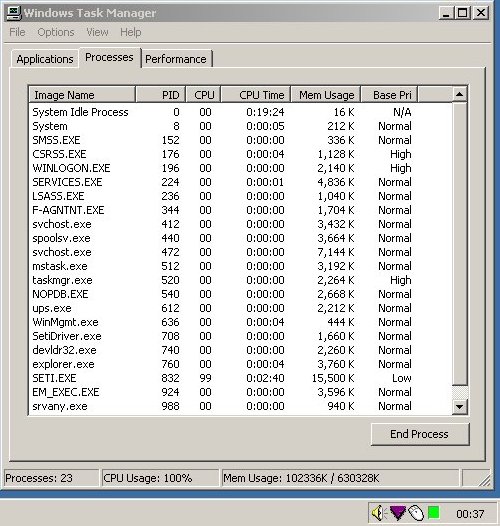
Task: Select the srvany.exe process
Action: coord(240,406)
